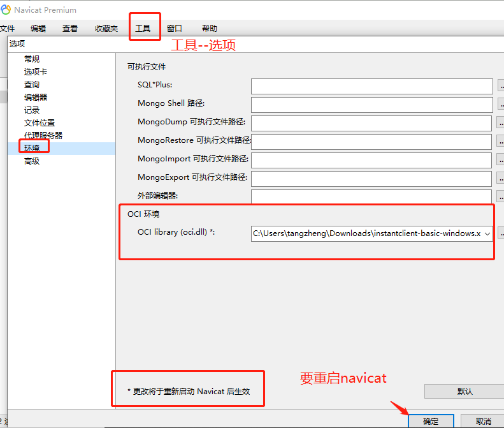504x428 pixels.
Task: Open the 帮助 menu
Action: coord(210,29)
